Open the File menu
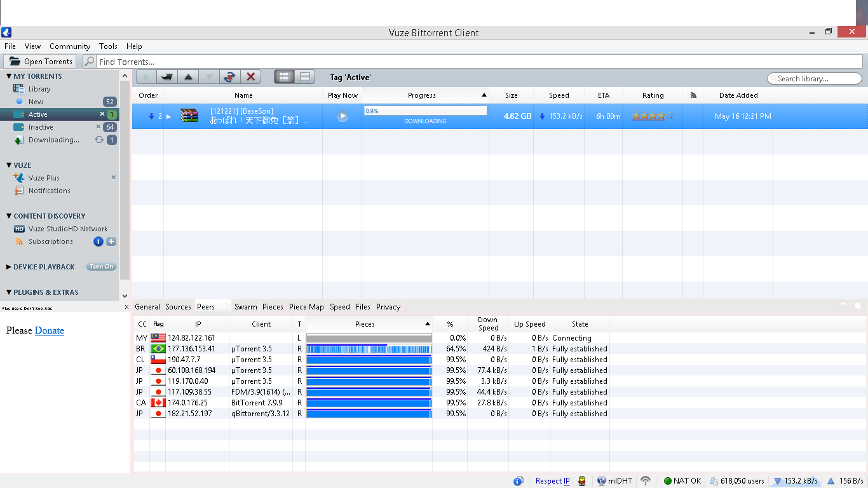 click(10, 46)
